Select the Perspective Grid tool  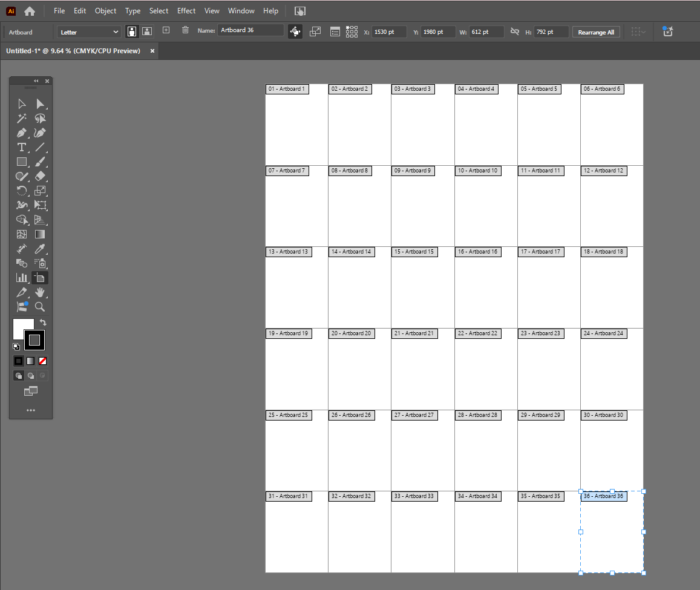tap(40, 220)
